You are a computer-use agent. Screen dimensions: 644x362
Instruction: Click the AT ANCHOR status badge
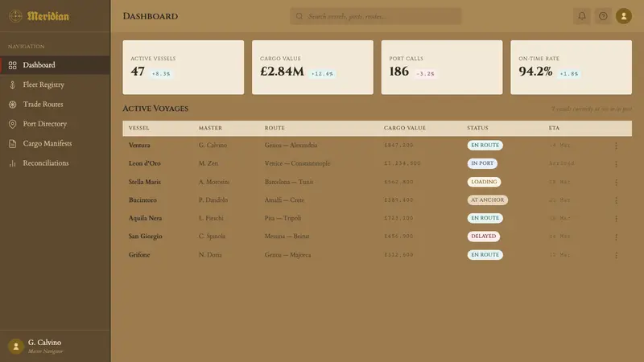coord(488,200)
